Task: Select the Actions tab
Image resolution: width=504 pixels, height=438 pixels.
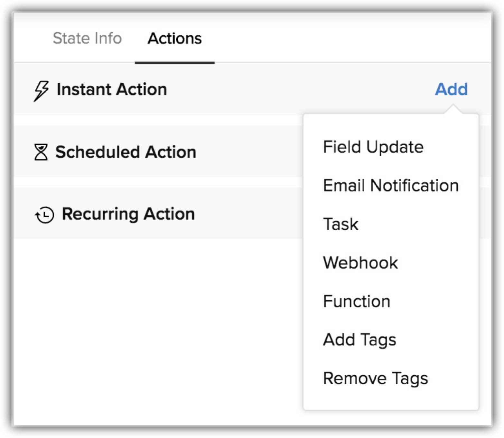Action: 174,38
